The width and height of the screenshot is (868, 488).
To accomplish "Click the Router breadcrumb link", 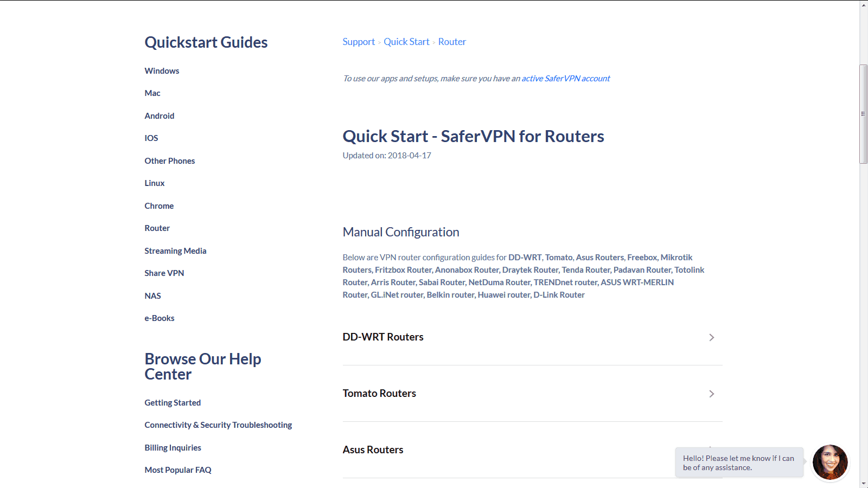I will (452, 42).
